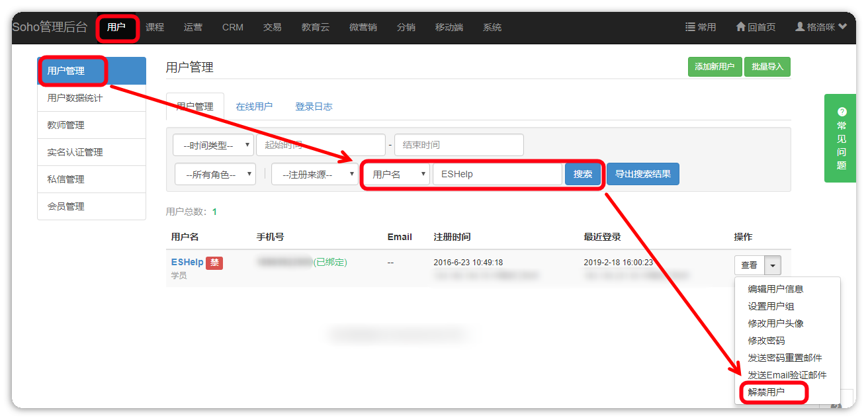868x420 pixels.
Task: Expand the 注册来源 dropdown
Action: [315, 175]
